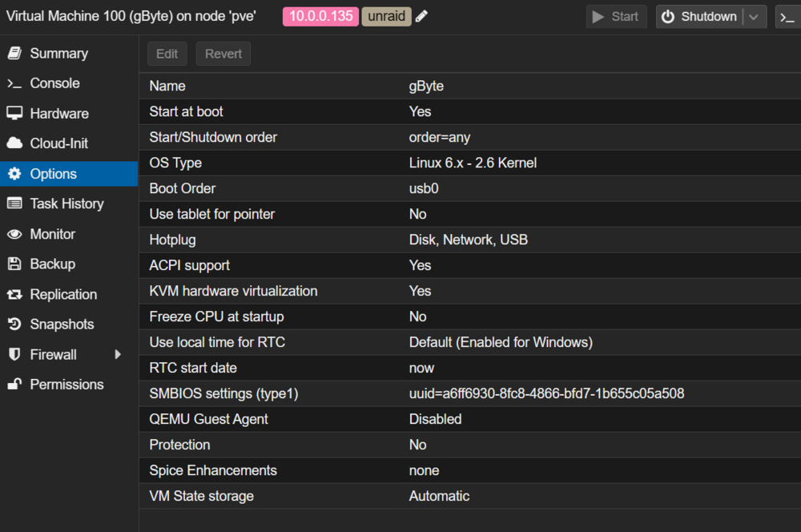Click the Backup floppy disk icon
Viewport: 801px width, 532px height.
click(14, 264)
